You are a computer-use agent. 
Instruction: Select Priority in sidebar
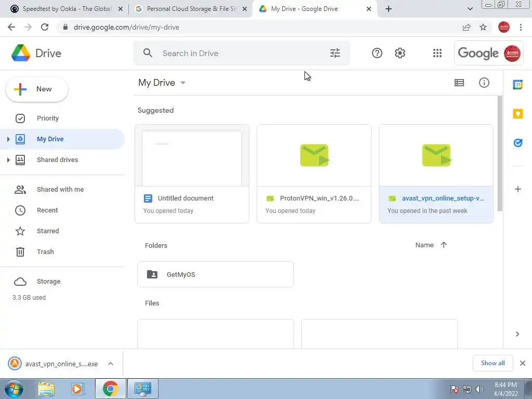[62, 118]
